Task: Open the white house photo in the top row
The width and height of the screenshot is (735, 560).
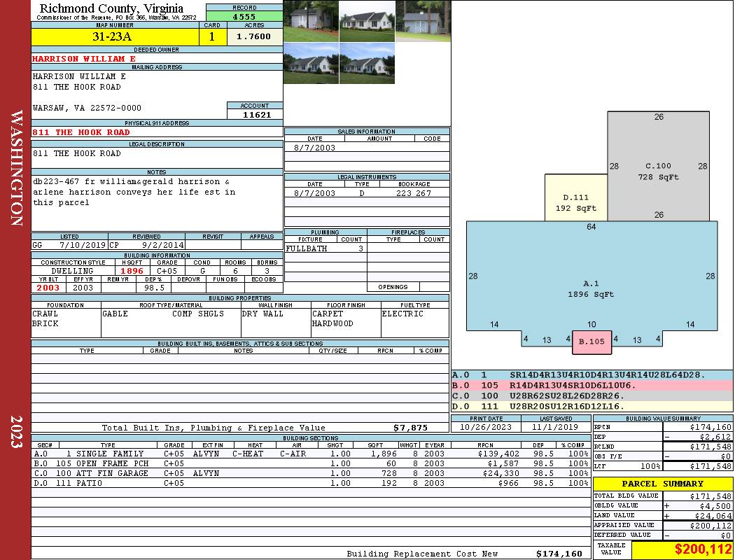Action: point(367,21)
